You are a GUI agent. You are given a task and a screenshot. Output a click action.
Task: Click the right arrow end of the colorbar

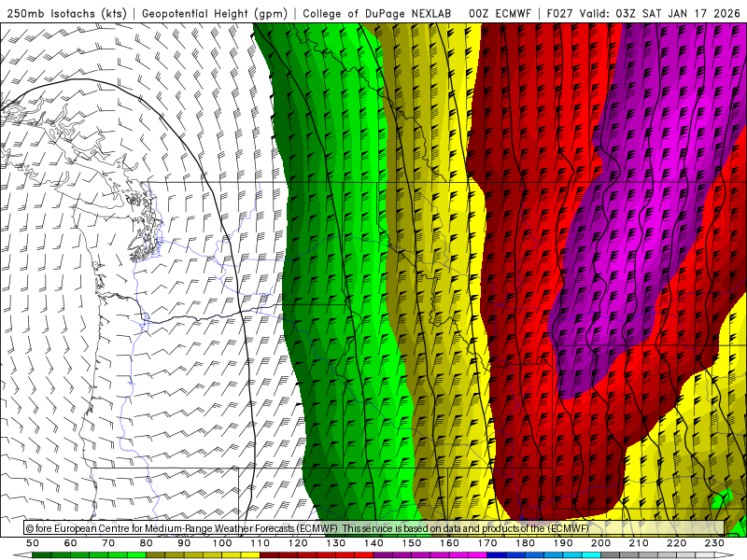[x=725, y=555]
